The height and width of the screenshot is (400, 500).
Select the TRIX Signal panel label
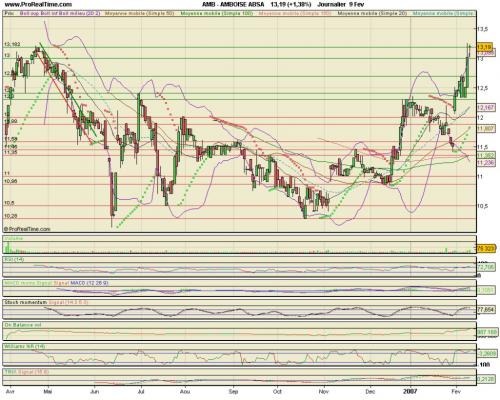[27, 371]
